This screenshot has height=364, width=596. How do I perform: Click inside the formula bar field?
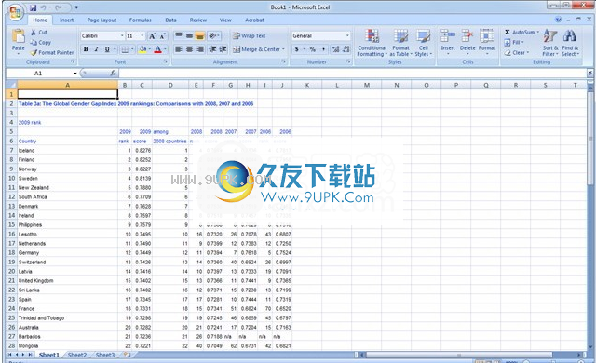click(x=353, y=74)
